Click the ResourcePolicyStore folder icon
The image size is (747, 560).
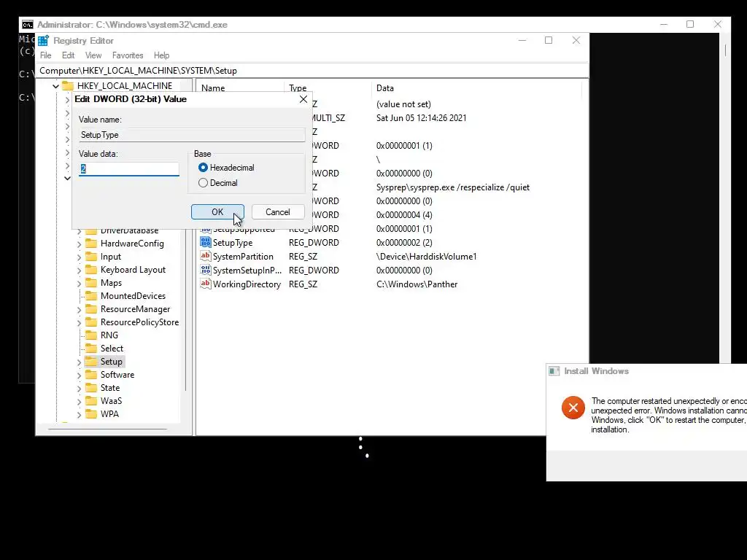pos(91,322)
